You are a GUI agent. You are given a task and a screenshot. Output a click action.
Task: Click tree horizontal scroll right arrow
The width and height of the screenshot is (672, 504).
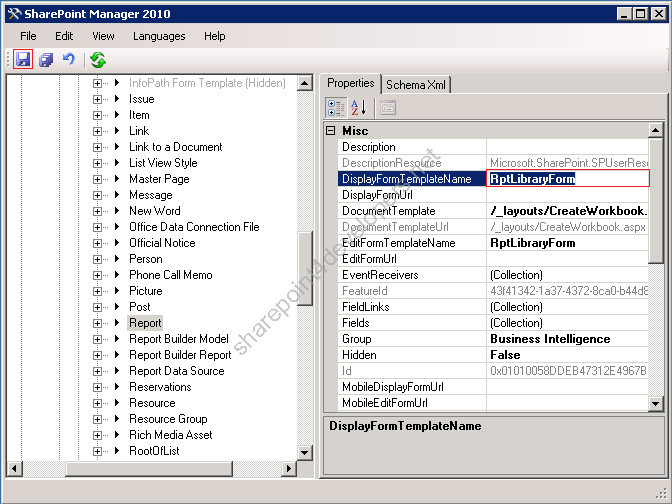(289, 468)
